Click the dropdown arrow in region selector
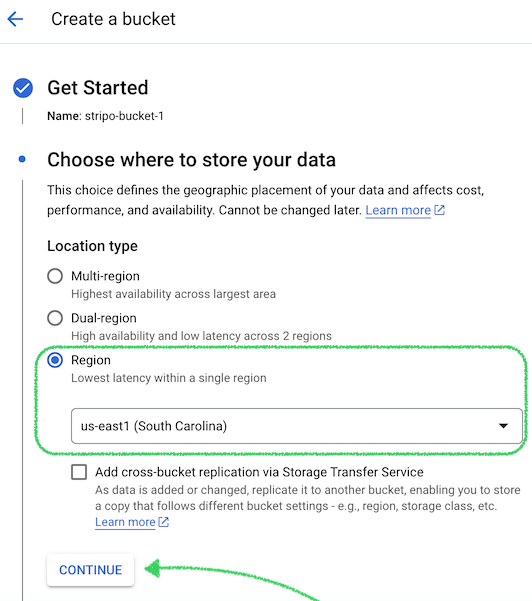This screenshot has height=601, width=532. click(503, 426)
